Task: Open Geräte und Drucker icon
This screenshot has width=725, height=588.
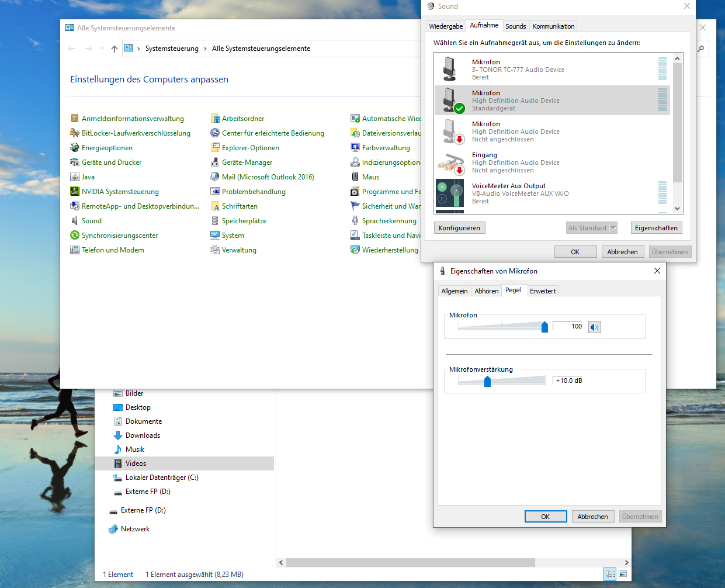Action: (75, 162)
